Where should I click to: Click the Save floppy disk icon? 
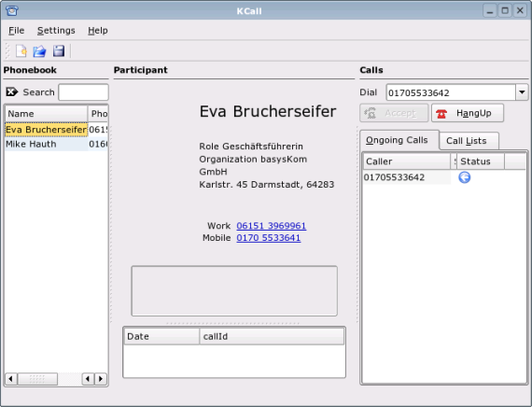point(59,51)
